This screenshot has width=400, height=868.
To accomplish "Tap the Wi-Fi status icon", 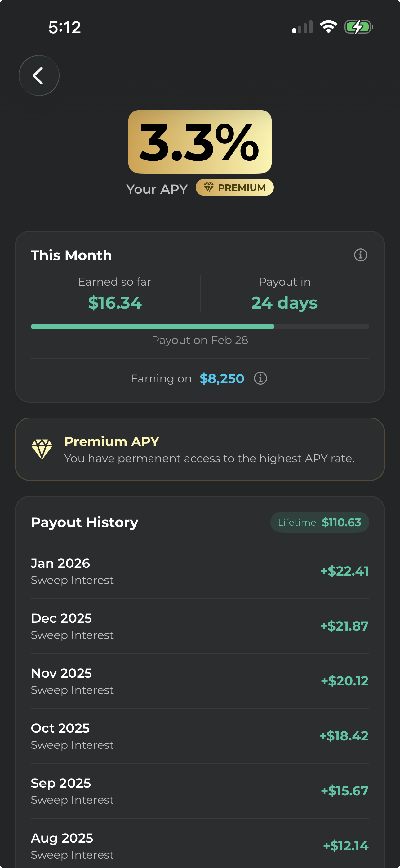I will pos(328,27).
